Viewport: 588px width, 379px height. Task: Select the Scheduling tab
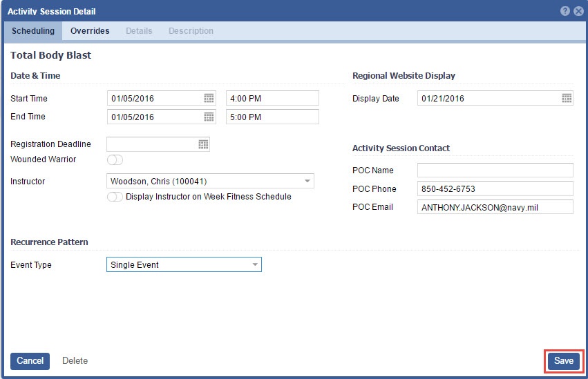[x=33, y=31]
